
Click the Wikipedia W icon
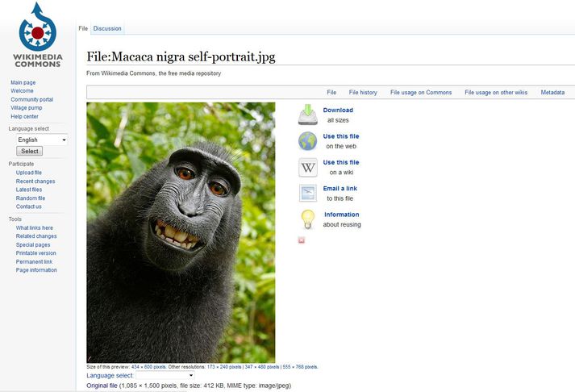(x=308, y=168)
